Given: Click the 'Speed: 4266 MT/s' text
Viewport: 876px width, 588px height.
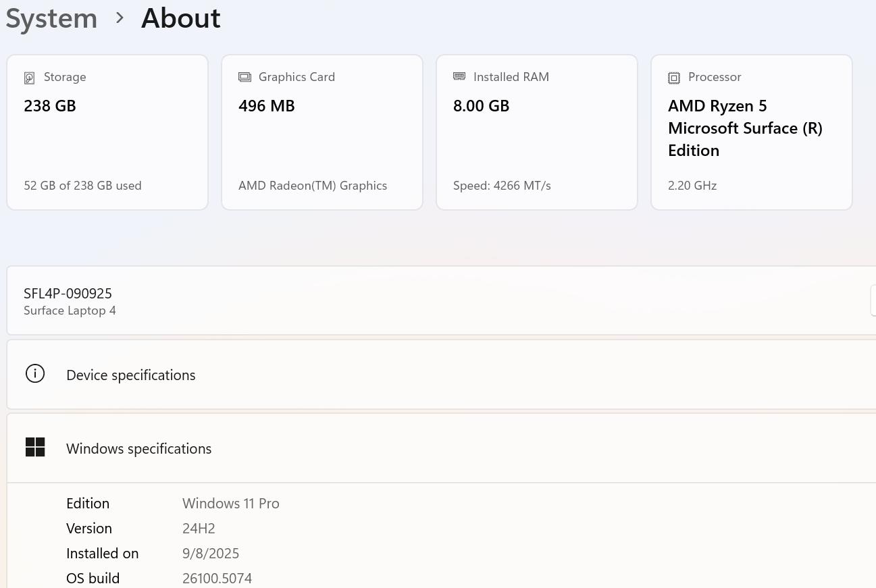Looking at the screenshot, I should 502,186.
